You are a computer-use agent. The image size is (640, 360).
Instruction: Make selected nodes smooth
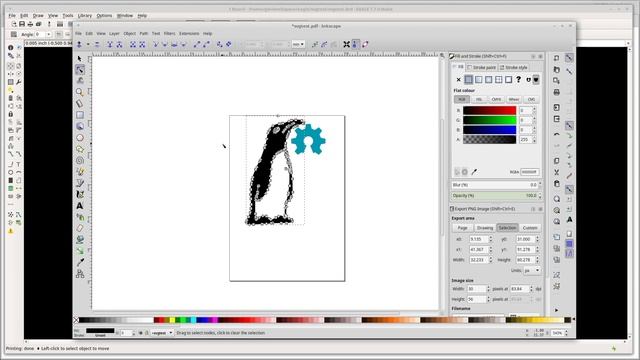pos(164,44)
